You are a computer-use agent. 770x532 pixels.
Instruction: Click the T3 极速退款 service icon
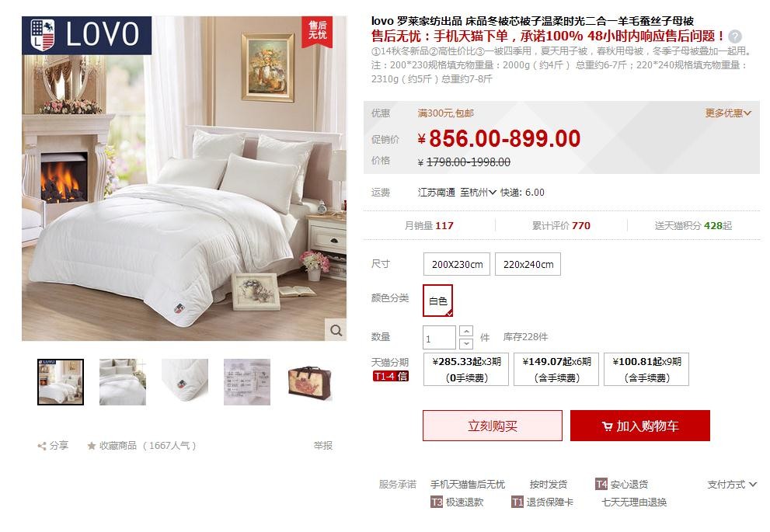437,502
